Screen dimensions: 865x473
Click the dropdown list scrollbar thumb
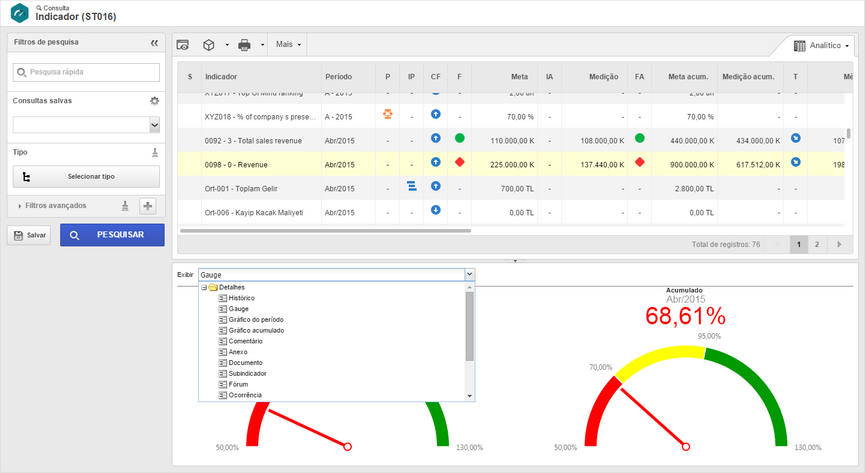point(469,326)
